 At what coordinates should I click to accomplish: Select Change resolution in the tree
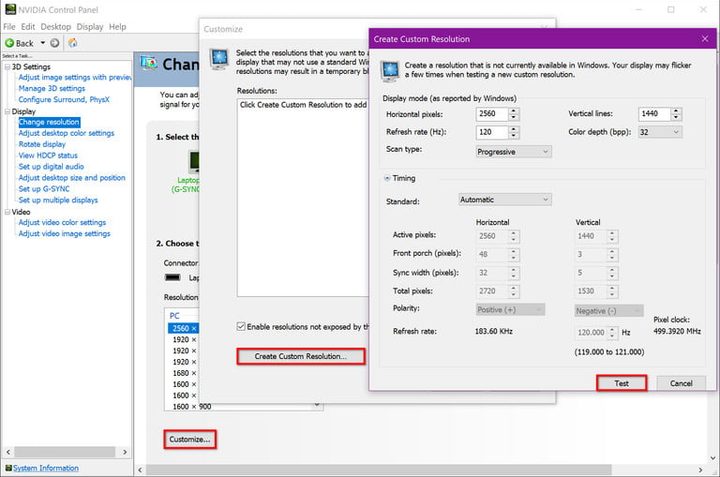pos(49,122)
